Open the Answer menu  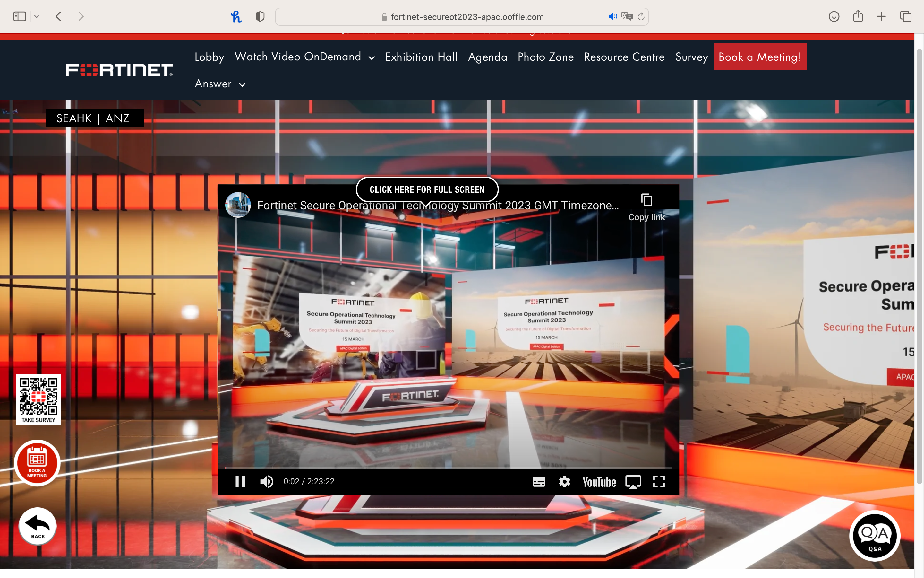[213, 83]
